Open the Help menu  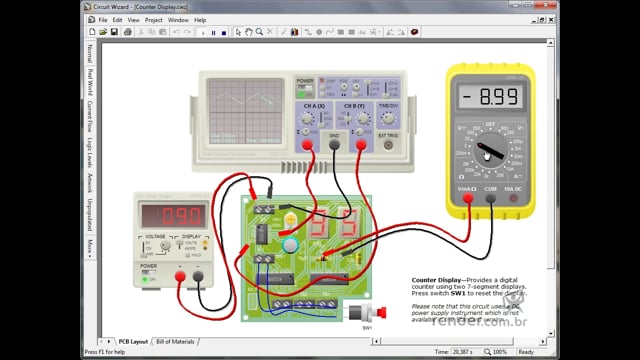(x=200, y=20)
